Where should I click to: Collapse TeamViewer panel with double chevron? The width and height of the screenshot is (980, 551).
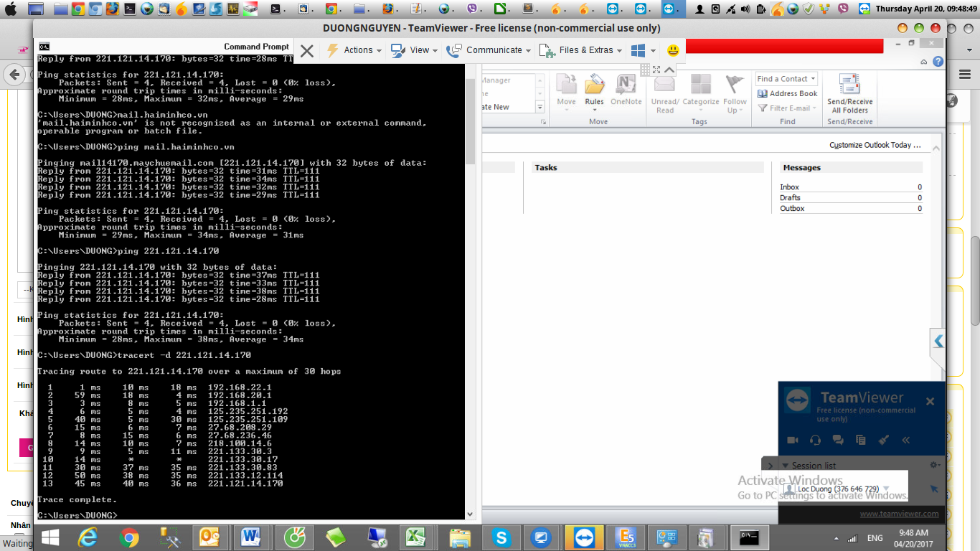pyautogui.click(x=906, y=440)
